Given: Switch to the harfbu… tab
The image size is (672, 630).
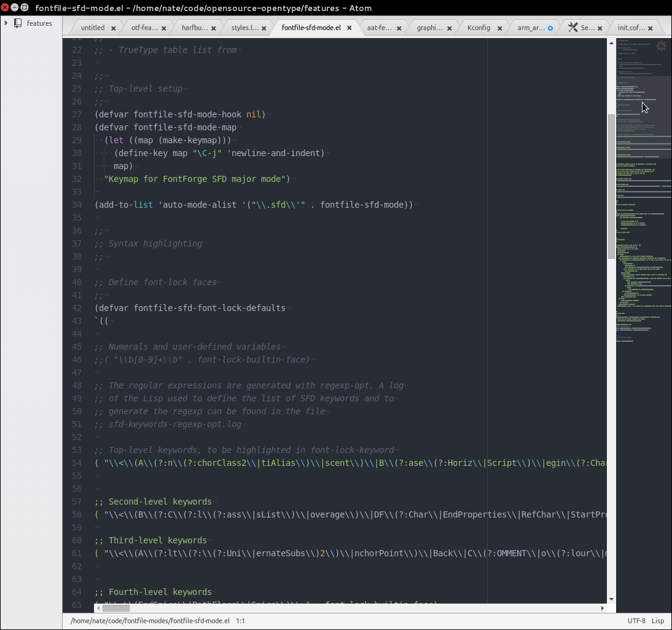Looking at the screenshot, I should point(194,28).
